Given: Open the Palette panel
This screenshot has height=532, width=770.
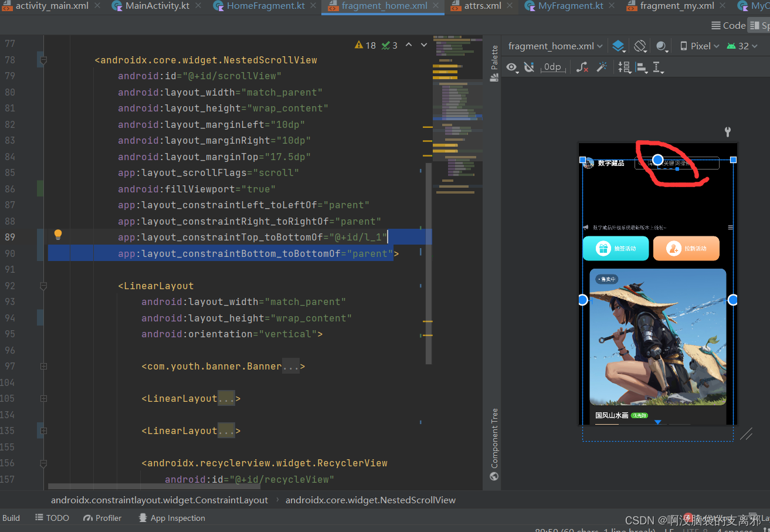Looking at the screenshot, I should [493, 57].
